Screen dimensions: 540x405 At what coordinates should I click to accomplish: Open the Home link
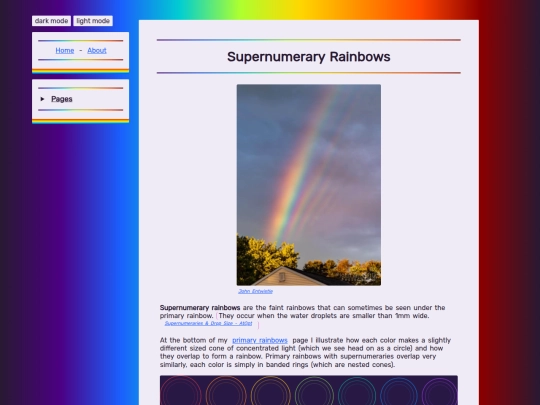[65, 50]
